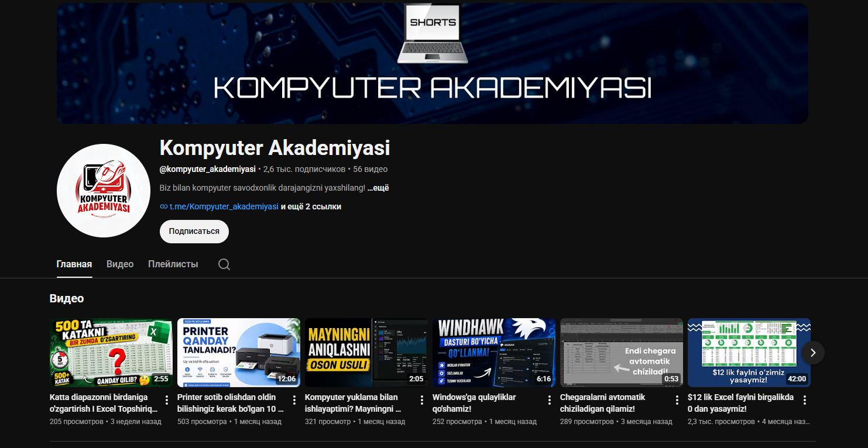This screenshot has width=868, height=448.
Task: Open video title '$12 lik Excel faylni birgalikda'
Action: pos(740,403)
